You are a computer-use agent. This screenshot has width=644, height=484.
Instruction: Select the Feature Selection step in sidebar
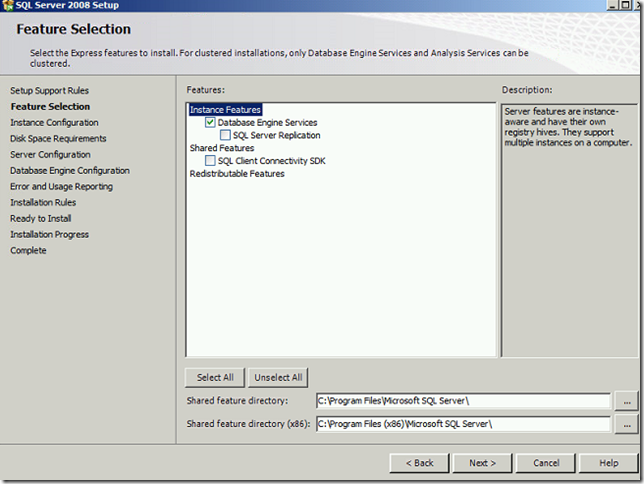(50, 106)
